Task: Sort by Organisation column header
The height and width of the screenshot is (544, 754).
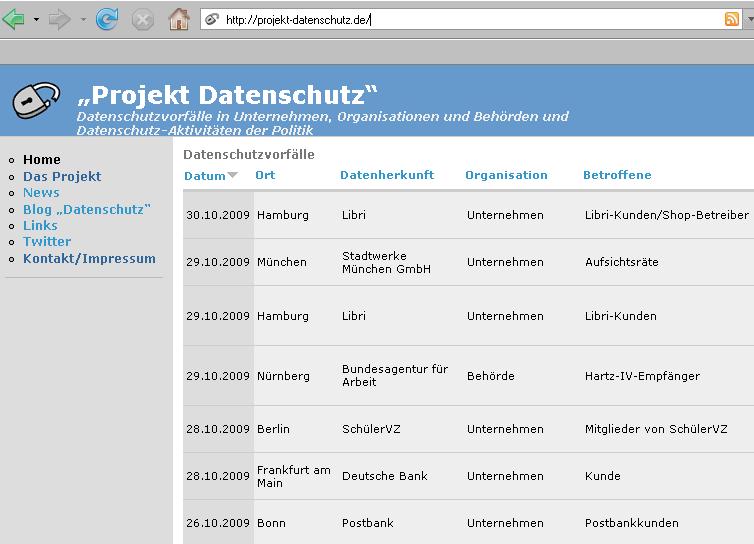Action: 506,175
